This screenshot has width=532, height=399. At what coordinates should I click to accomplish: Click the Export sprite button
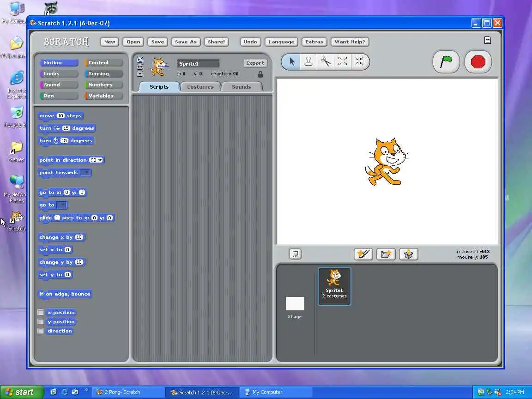click(x=255, y=63)
